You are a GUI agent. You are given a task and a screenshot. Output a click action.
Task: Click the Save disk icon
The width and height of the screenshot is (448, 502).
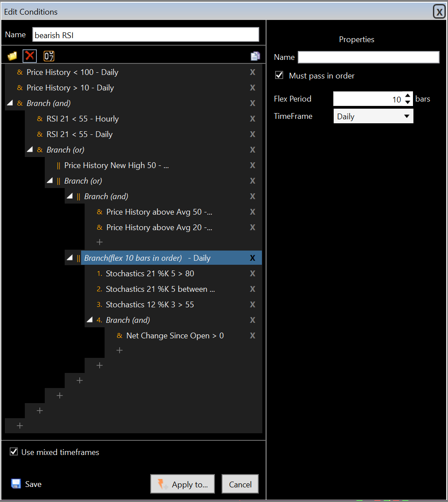(16, 484)
